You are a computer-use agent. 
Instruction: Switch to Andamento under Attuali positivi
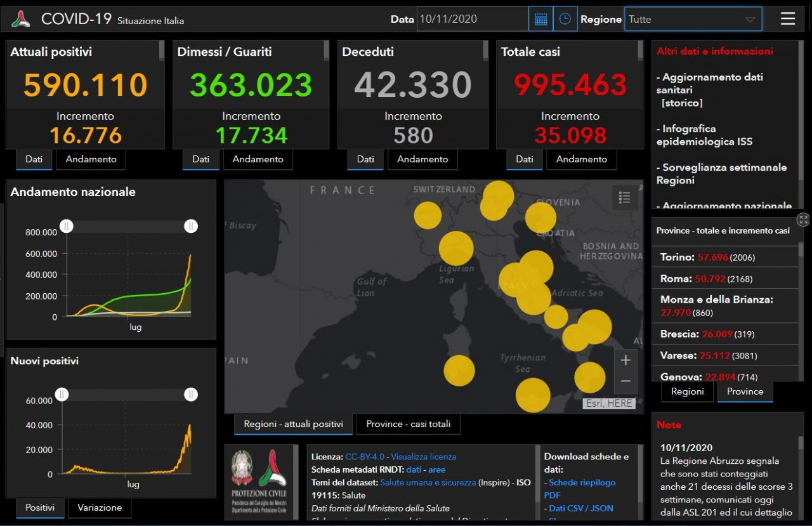point(91,159)
